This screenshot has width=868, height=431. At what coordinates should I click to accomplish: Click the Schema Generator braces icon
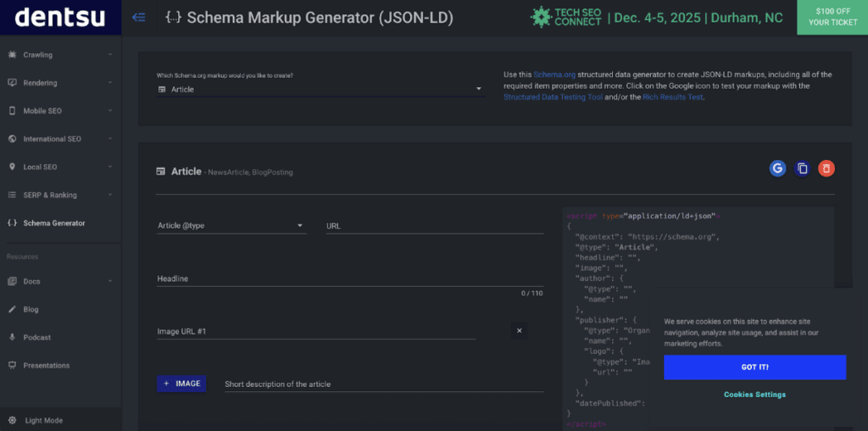tap(12, 223)
